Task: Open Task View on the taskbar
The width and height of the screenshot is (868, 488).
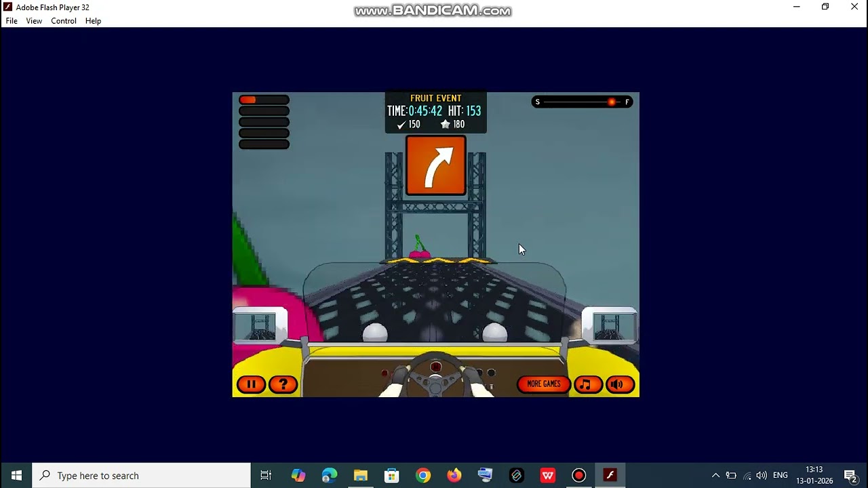Action: point(266,476)
